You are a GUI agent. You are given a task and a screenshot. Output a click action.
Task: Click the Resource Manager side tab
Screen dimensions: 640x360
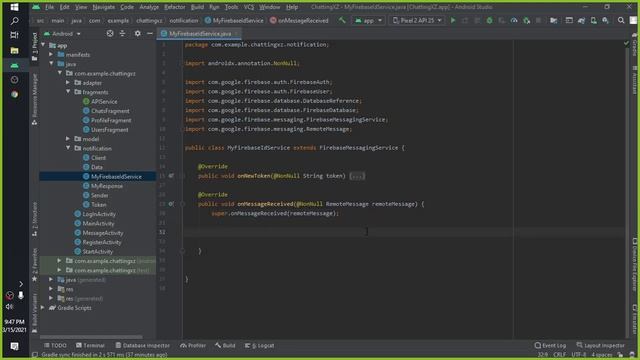(x=35, y=99)
